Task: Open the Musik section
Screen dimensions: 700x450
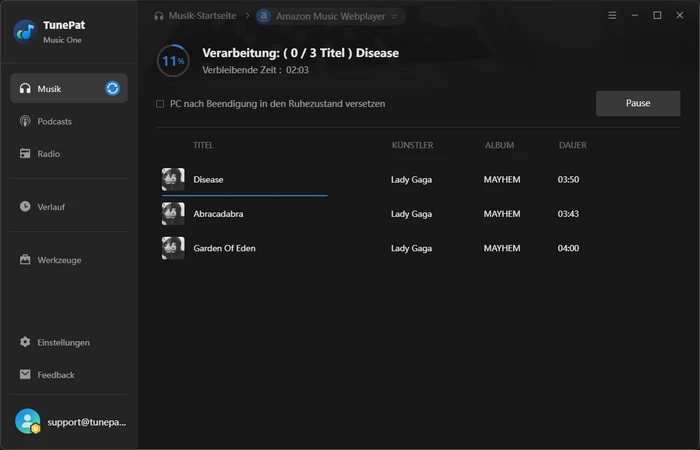Action: click(x=69, y=88)
